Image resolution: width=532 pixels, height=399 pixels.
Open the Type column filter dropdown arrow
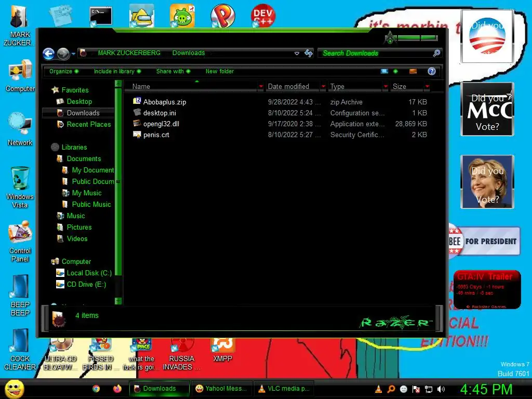[x=385, y=87]
